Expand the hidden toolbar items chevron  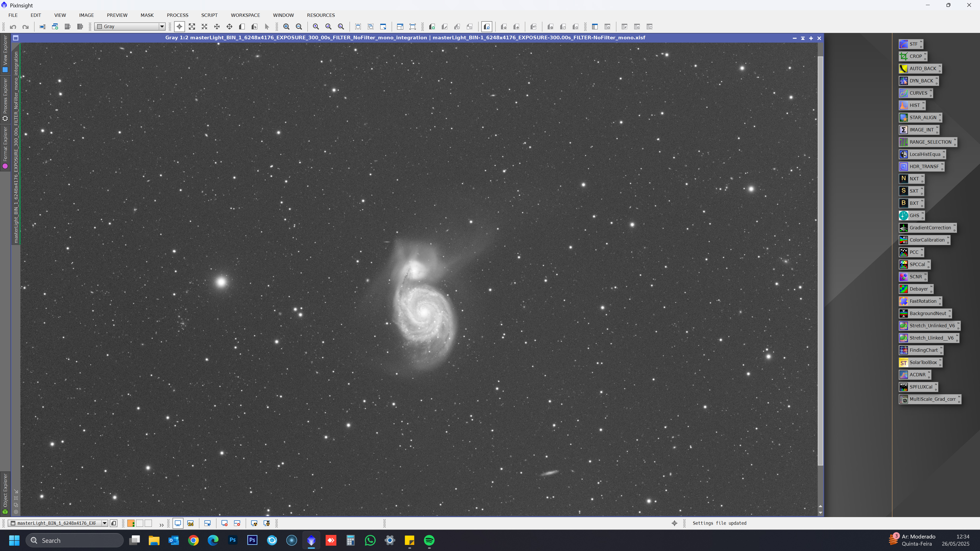[161, 525]
